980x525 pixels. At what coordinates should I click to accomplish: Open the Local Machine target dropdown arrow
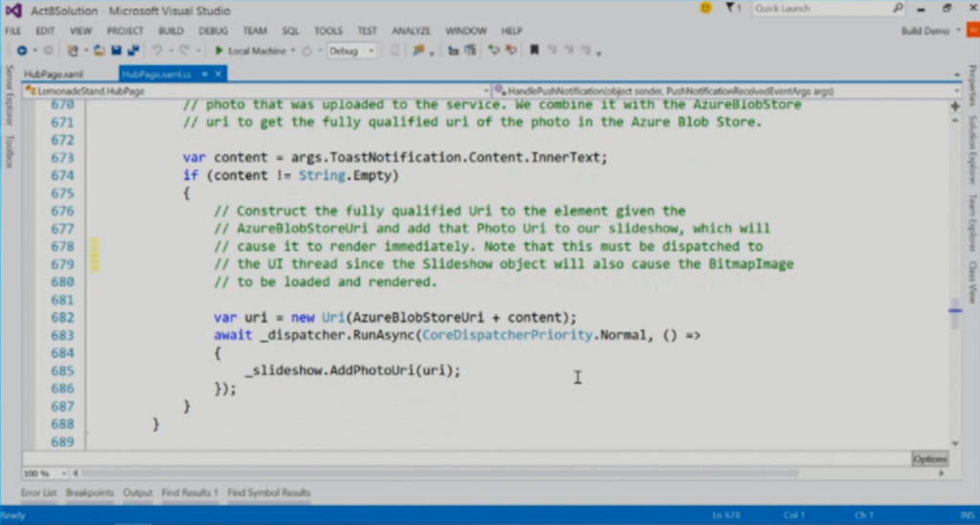[x=293, y=52]
